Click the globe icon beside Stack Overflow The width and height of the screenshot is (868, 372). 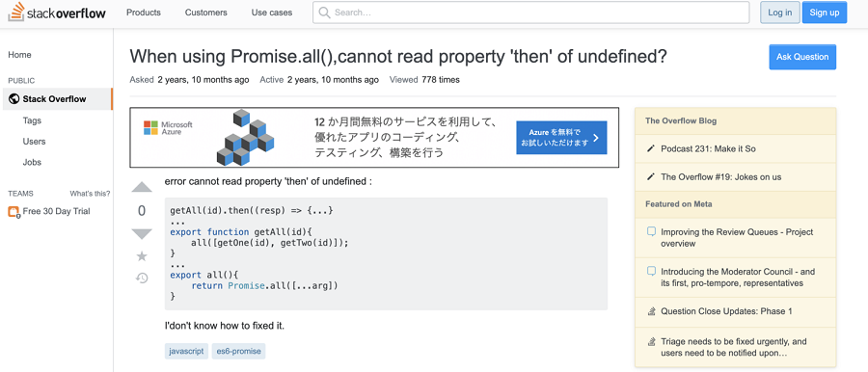(14, 99)
